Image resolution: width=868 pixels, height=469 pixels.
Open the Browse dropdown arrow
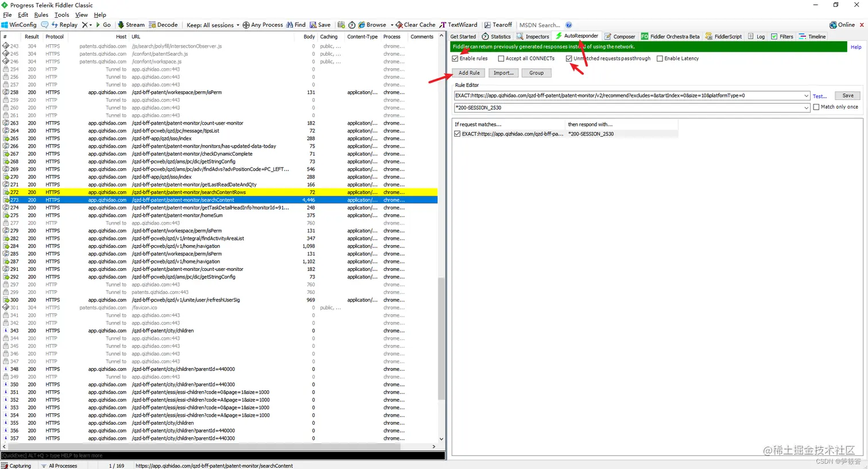point(392,25)
